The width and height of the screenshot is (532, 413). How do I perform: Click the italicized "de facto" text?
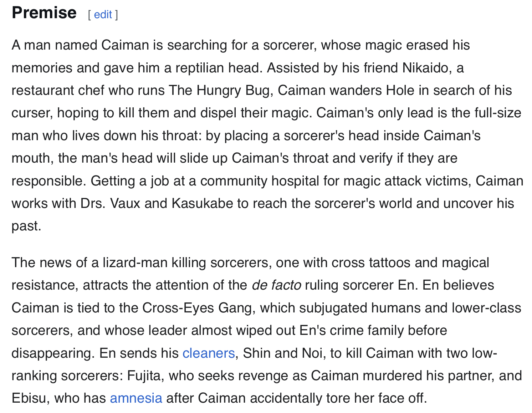coord(276,285)
